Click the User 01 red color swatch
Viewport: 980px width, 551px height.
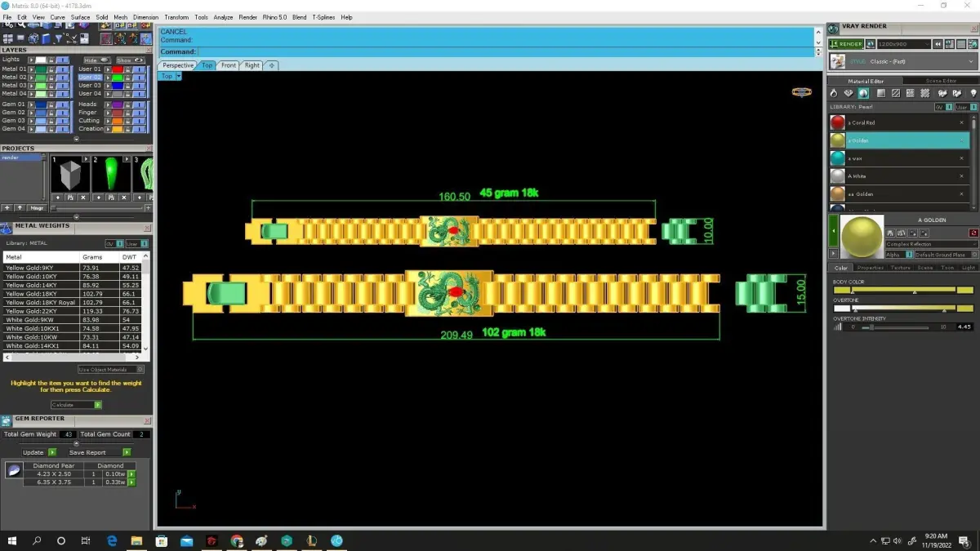pos(117,69)
